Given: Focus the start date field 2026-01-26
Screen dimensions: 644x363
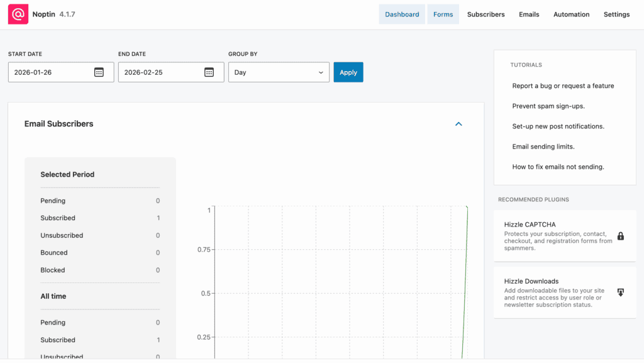Looking at the screenshot, I should tap(61, 72).
